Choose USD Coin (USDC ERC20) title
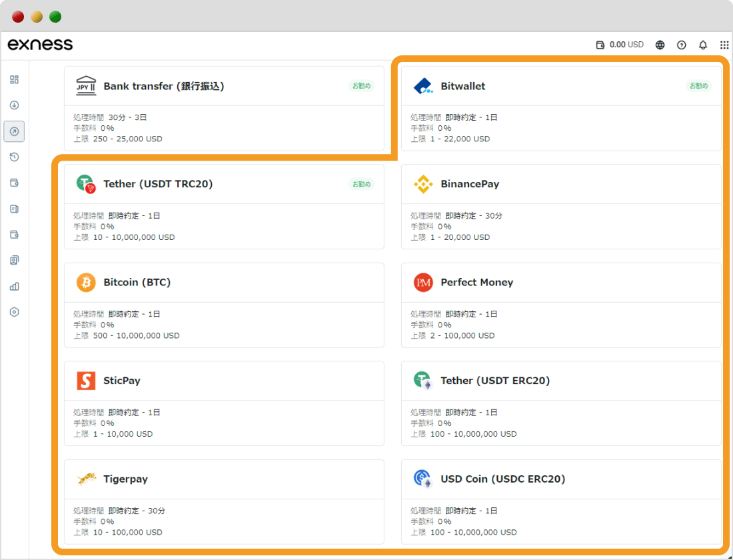The width and height of the screenshot is (733, 560). click(503, 479)
